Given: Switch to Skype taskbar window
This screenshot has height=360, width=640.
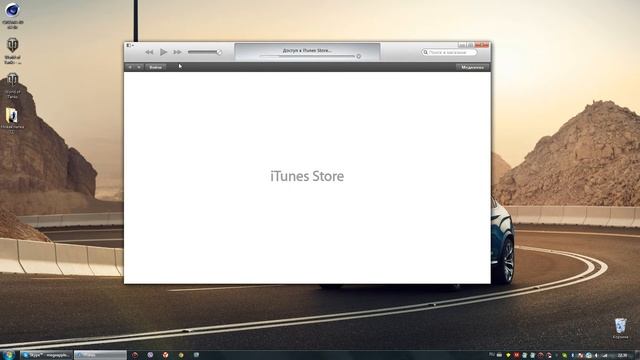Looking at the screenshot, I should click(46, 355).
